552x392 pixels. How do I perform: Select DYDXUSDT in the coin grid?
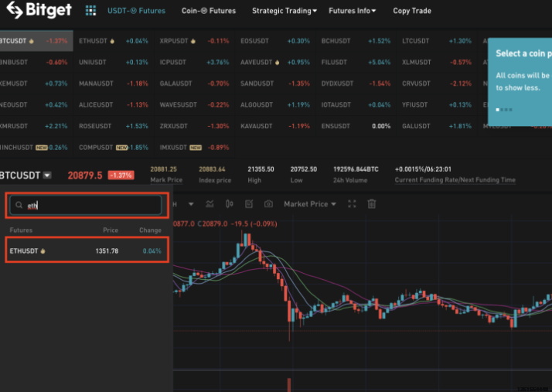pos(356,84)
